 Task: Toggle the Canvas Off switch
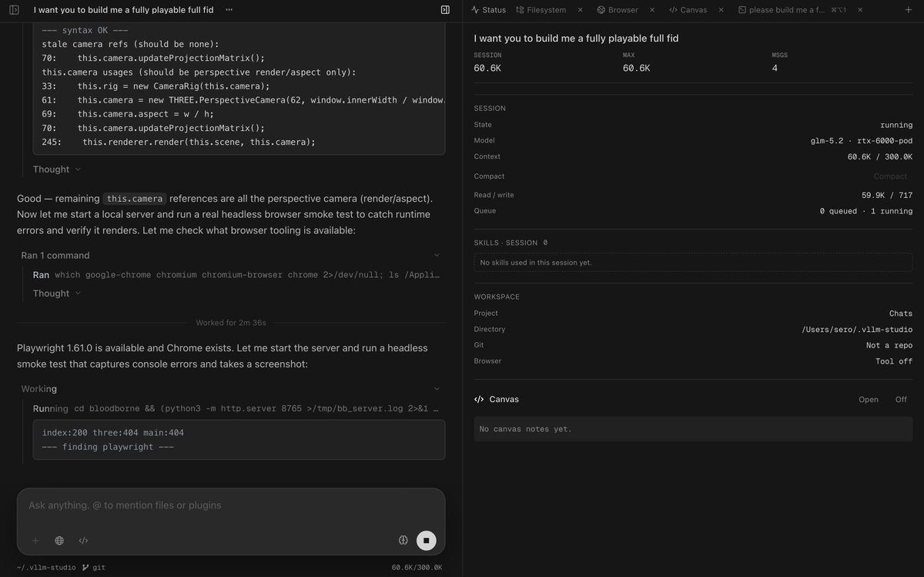point(901,400)
